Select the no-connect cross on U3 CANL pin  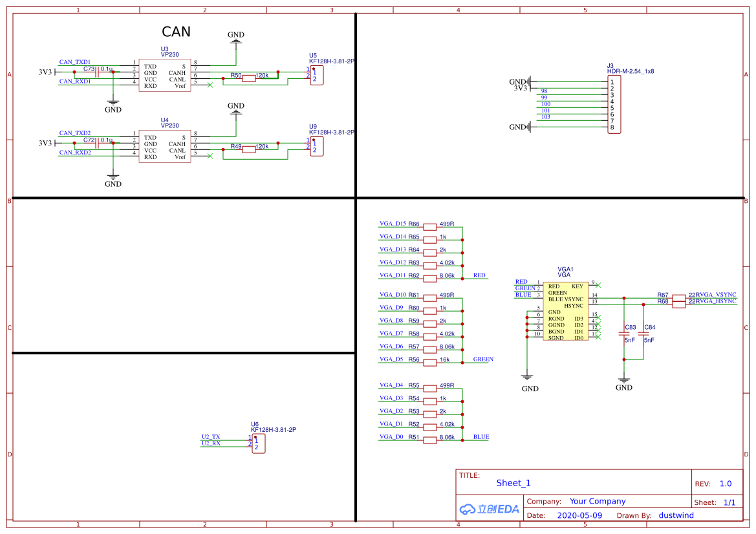pyautogui.click(x=210, y=85)
